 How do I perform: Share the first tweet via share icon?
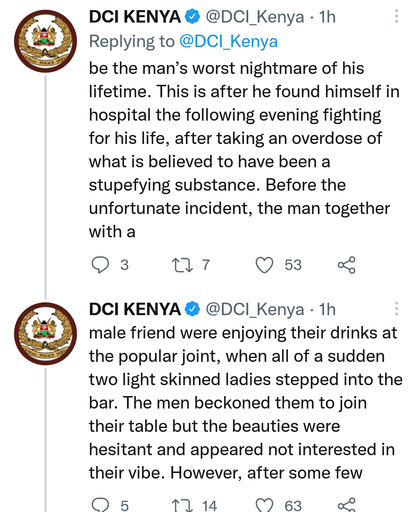(346, 265)
